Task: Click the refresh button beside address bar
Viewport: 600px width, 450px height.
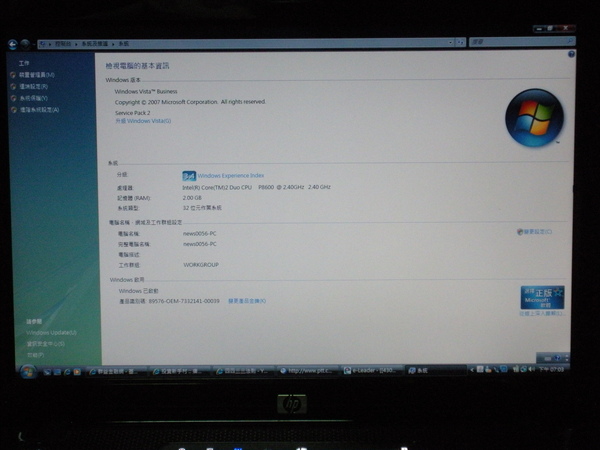Action: [x=460, y=42]
